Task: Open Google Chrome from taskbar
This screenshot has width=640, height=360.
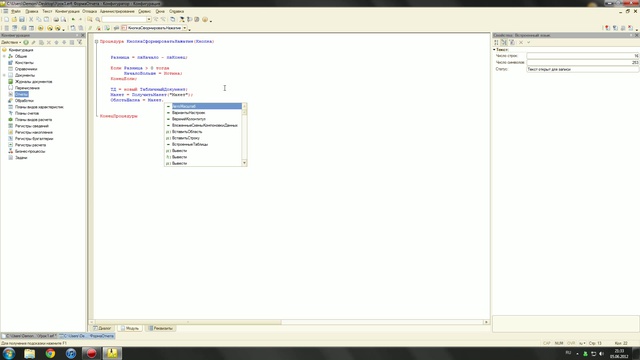Action: [50, 353]
